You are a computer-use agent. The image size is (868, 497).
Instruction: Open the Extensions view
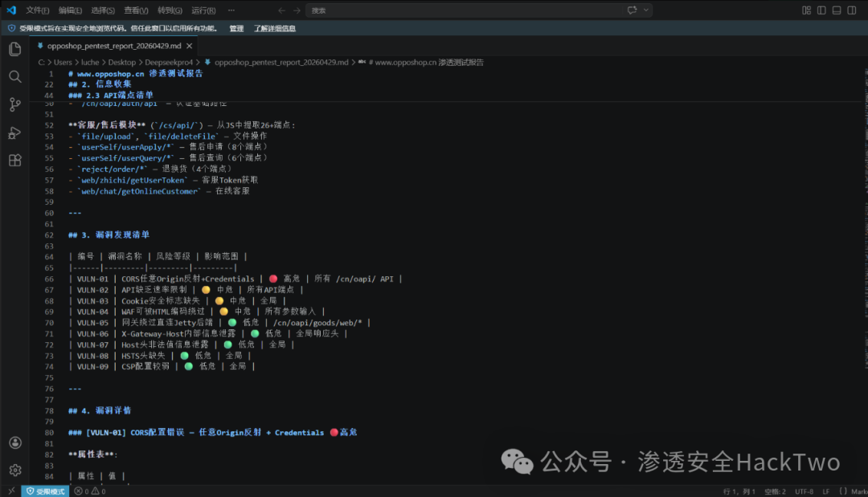pos(15,161)
